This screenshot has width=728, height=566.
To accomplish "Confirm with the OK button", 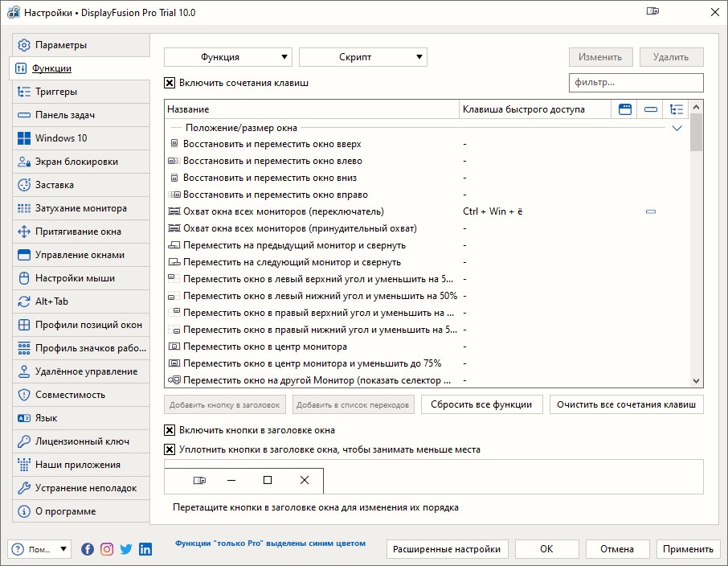I will 547,549.
